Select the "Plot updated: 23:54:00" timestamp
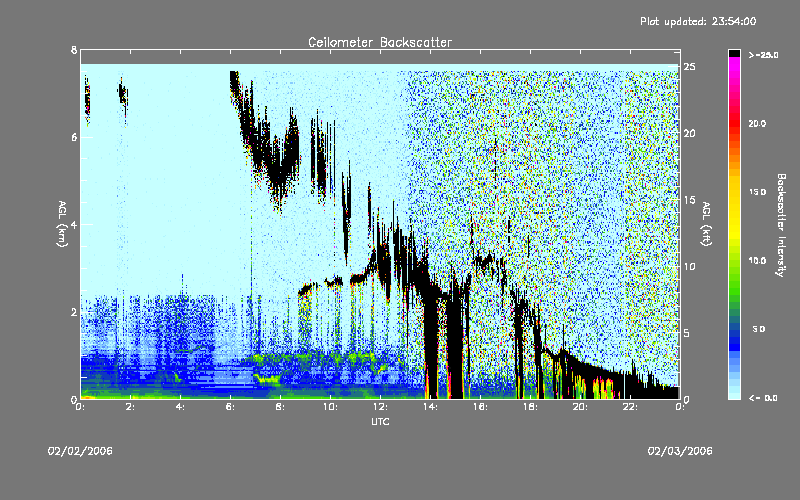 698,21
